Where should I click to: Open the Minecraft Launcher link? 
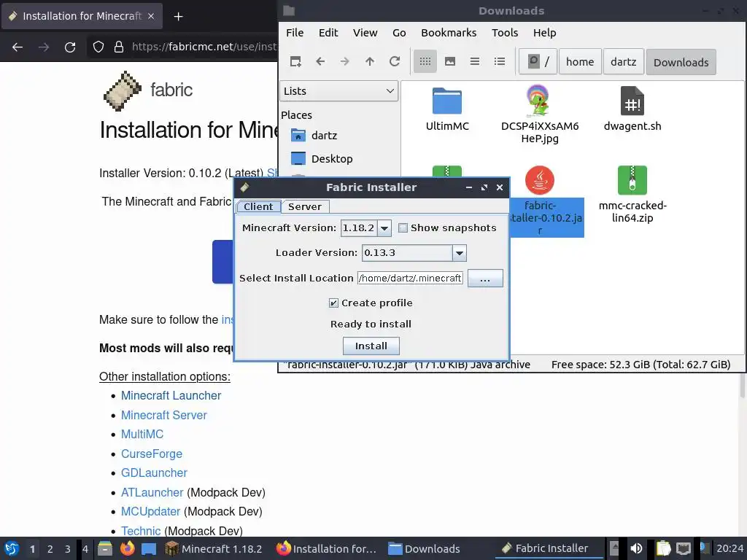pos(171,396)
